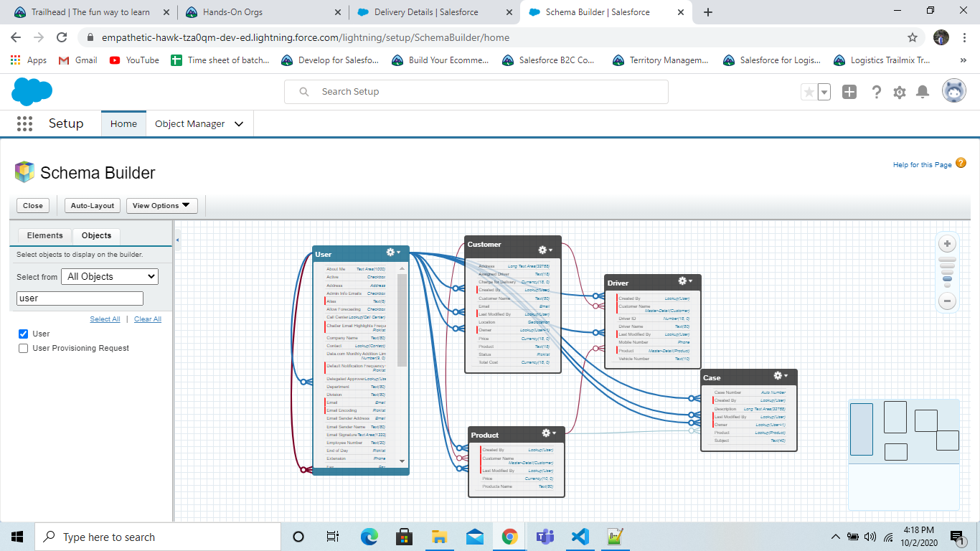Image resolution: width=980 pixels, height=551 pixels.
Task: Click the Search Setup field
Action: click(x=476, y=92)
